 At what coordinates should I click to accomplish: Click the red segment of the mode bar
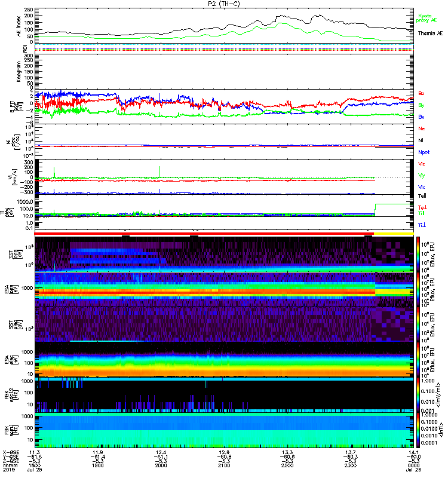click(204, 234)
